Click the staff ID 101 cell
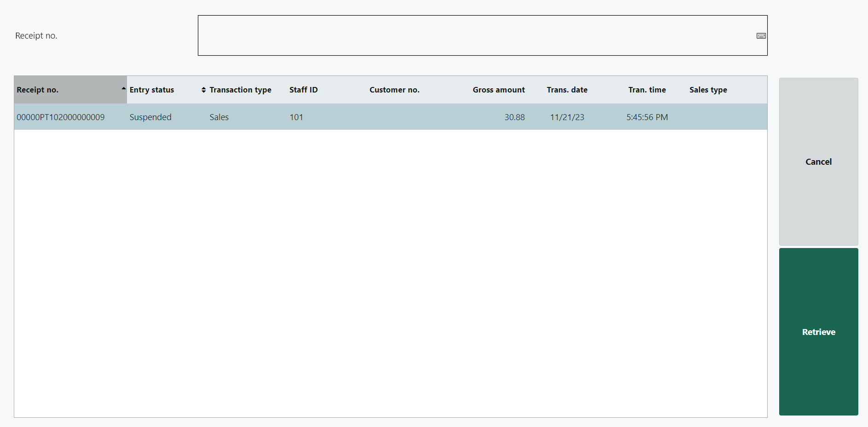Viewport: 868px width, 427px height. tap(296, 117)
